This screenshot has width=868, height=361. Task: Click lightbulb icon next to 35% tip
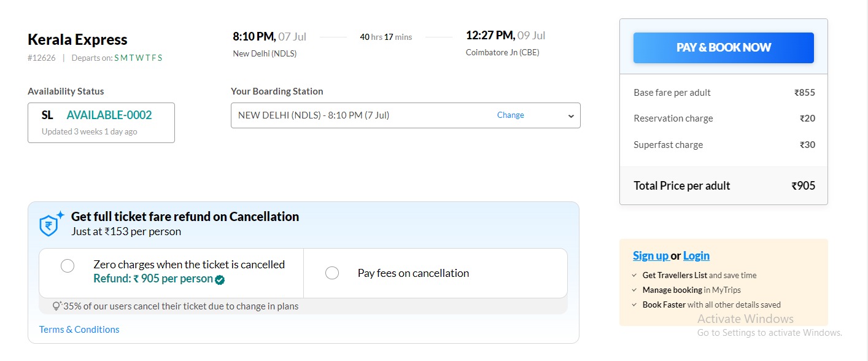pyautogui.click(x=57, y=306)
